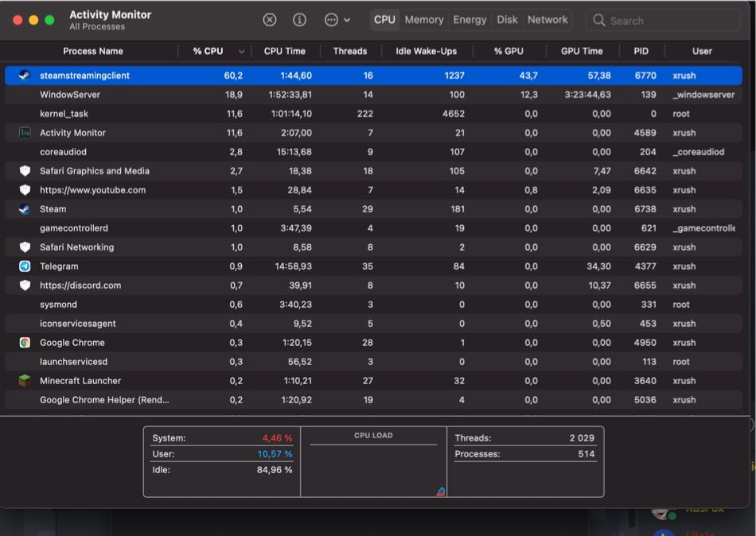
Task: Select the Steam process name
Action: [53, 208]
